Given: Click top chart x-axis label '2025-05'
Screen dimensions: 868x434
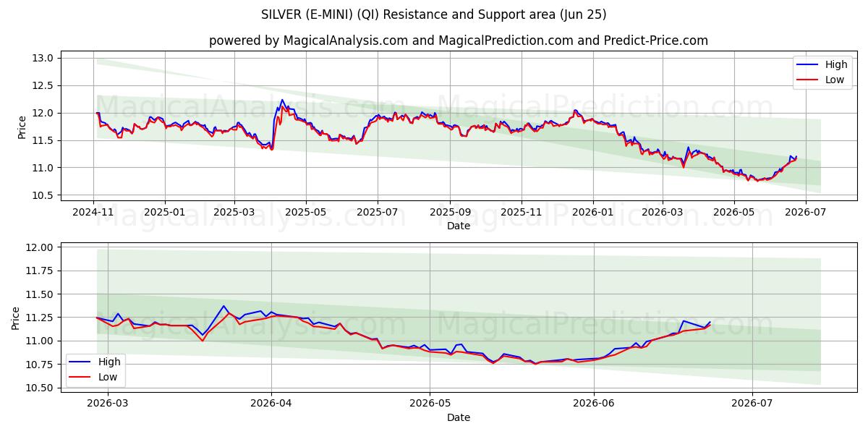Looking at the screenshot, I should click(x=306, y=212).
